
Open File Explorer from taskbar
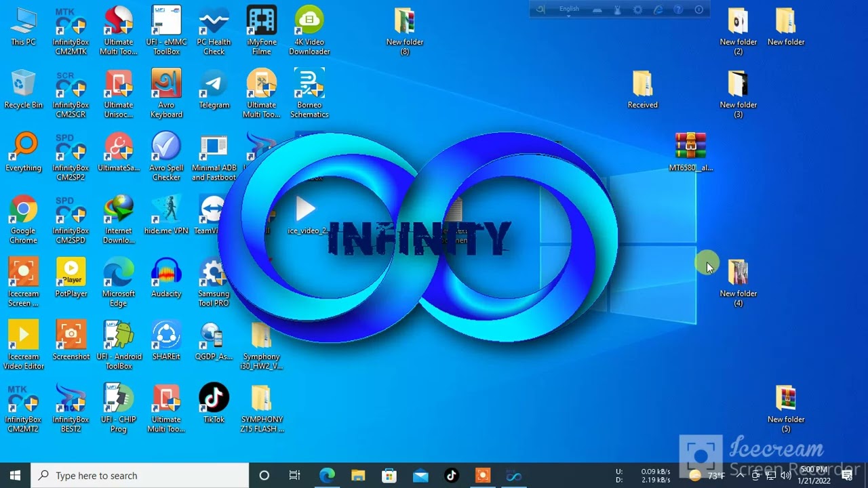click(x=358, y=476)
